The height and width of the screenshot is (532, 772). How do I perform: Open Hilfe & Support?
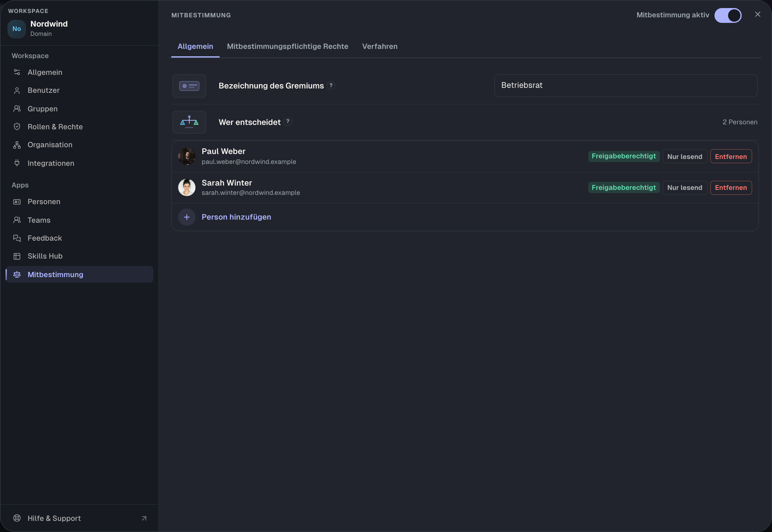pos(79,518)
